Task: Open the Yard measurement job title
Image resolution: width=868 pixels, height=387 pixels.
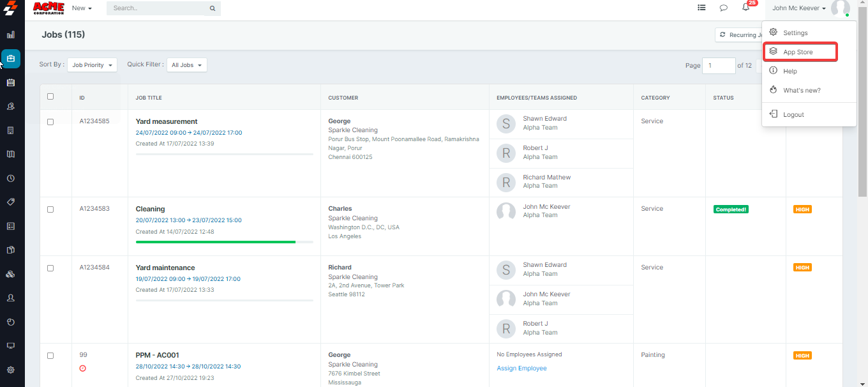Action: coord(167,121)
